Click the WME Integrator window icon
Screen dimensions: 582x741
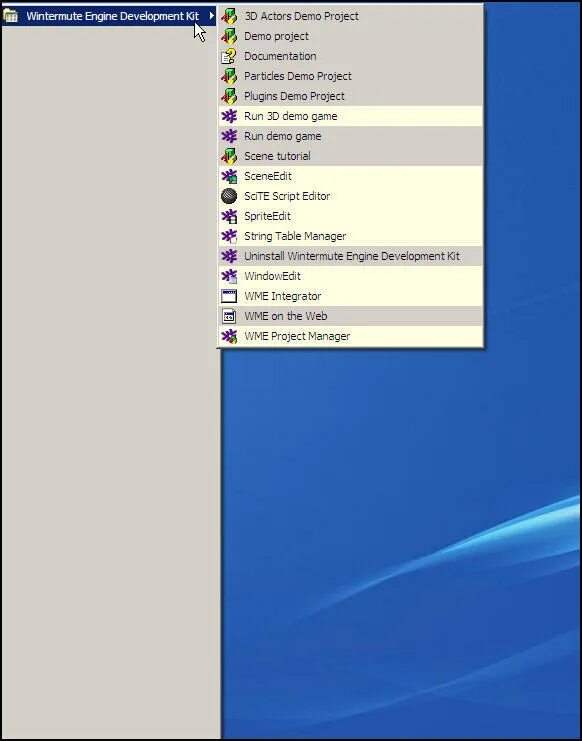229,296
